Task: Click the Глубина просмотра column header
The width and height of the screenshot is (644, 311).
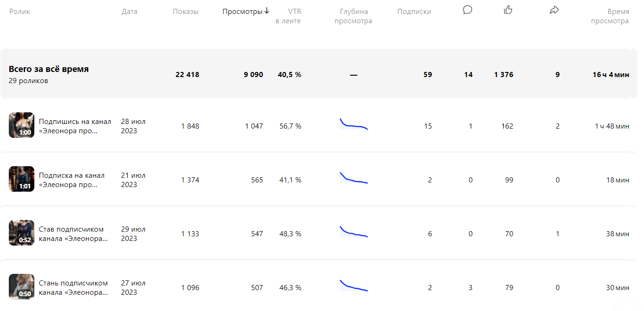Action: [353, 16]
